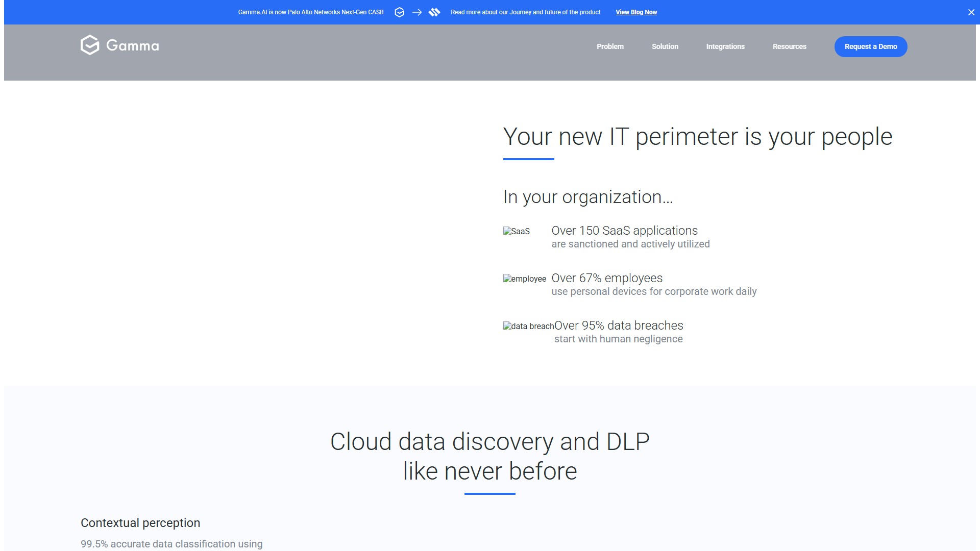The image size is (980, 551).
Task: Click the Gamma hexagon logo icon
Action: click(x=90, y=45)
